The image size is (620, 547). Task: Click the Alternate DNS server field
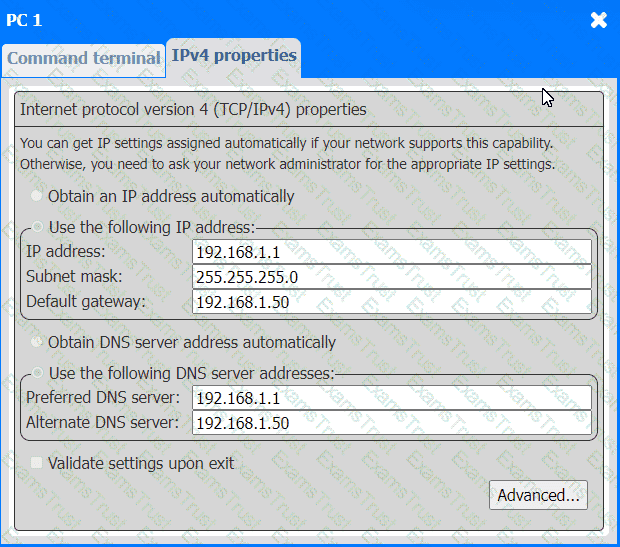(391, 423)
